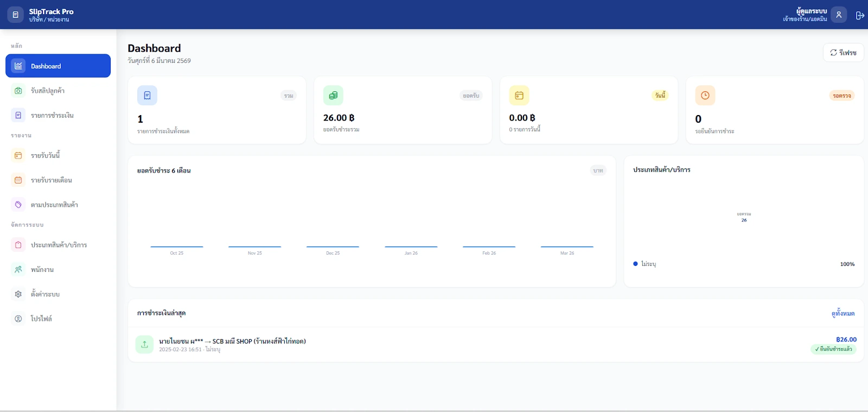Screen dimensions: 868x412
Task: Click the upload icon on latest payment row
Action: [144, 345]
